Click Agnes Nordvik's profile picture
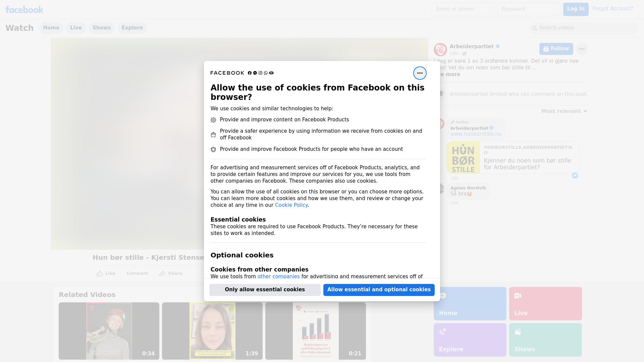Viewport: 644px width, 362px height. (x=441, y=189)
